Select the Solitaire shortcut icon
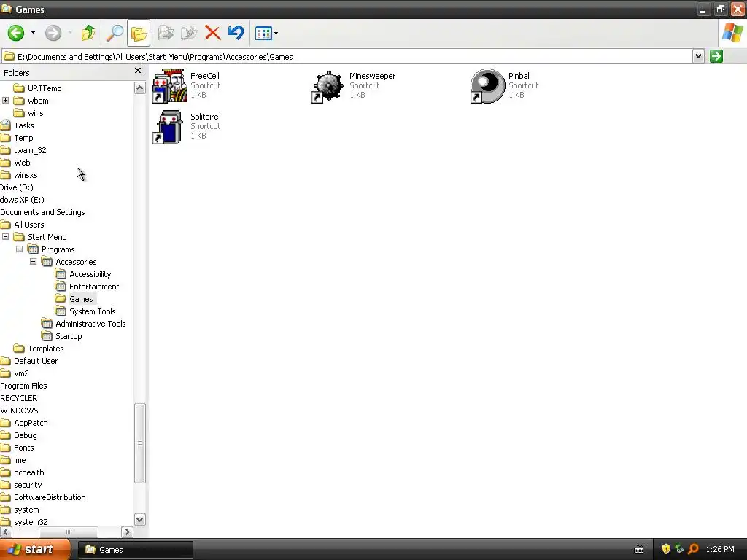The image size is (747, 560). point(168,127)
